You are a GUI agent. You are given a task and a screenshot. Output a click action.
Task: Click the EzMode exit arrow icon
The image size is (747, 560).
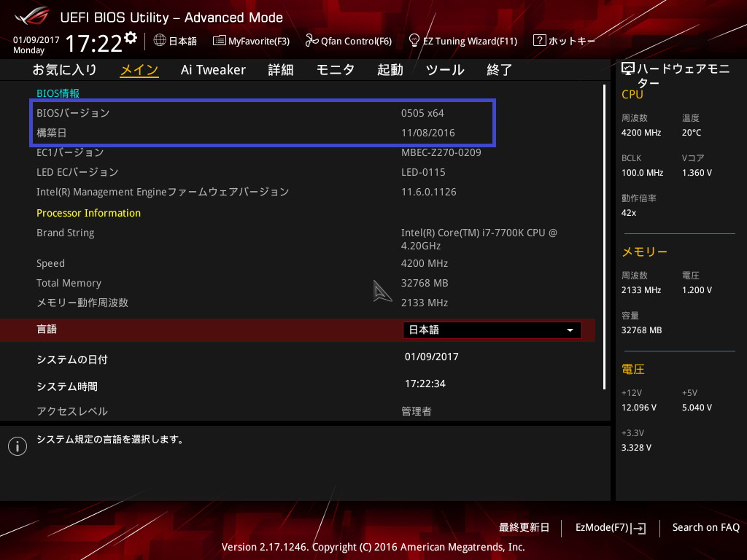click(638, 528)
